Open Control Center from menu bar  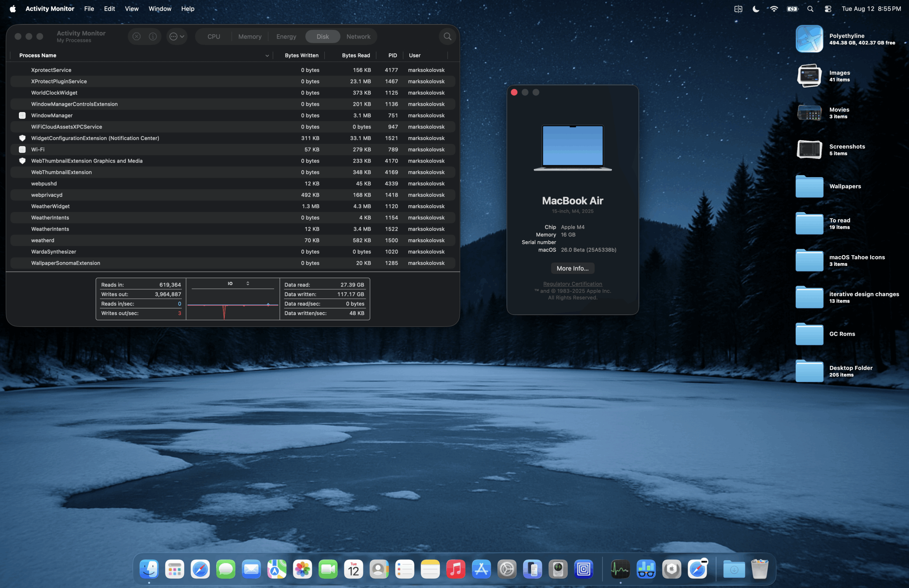coord(828,9)
